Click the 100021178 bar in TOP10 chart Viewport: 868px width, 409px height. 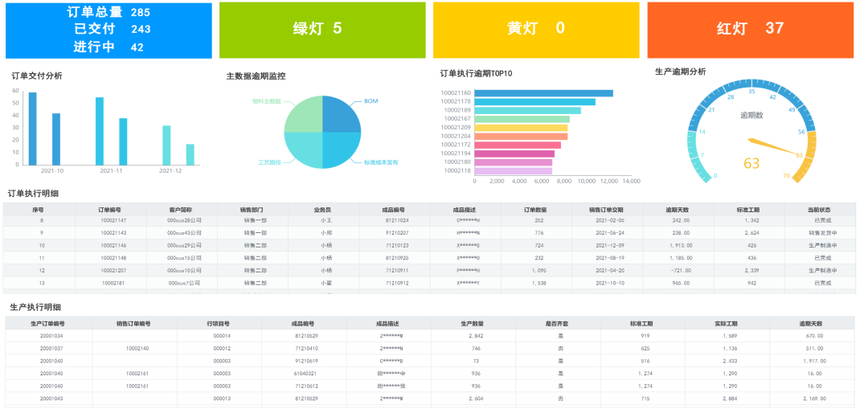(534, 102)
